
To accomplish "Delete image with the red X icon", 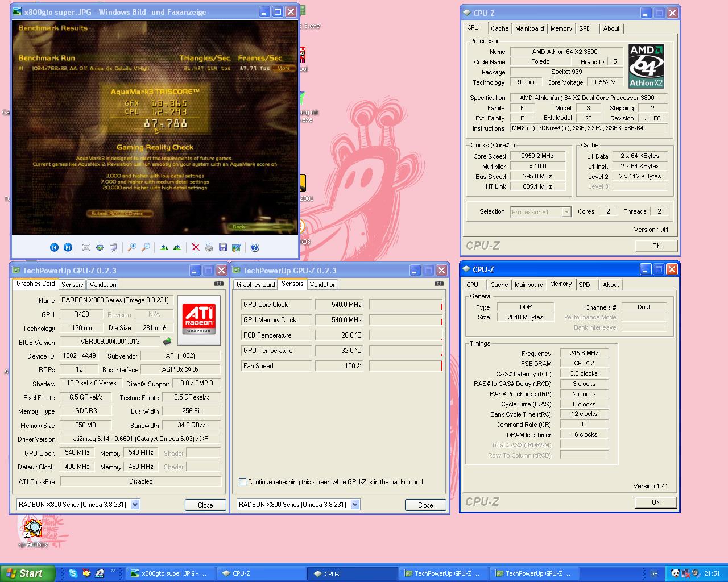I will click(x=196, y=247).
